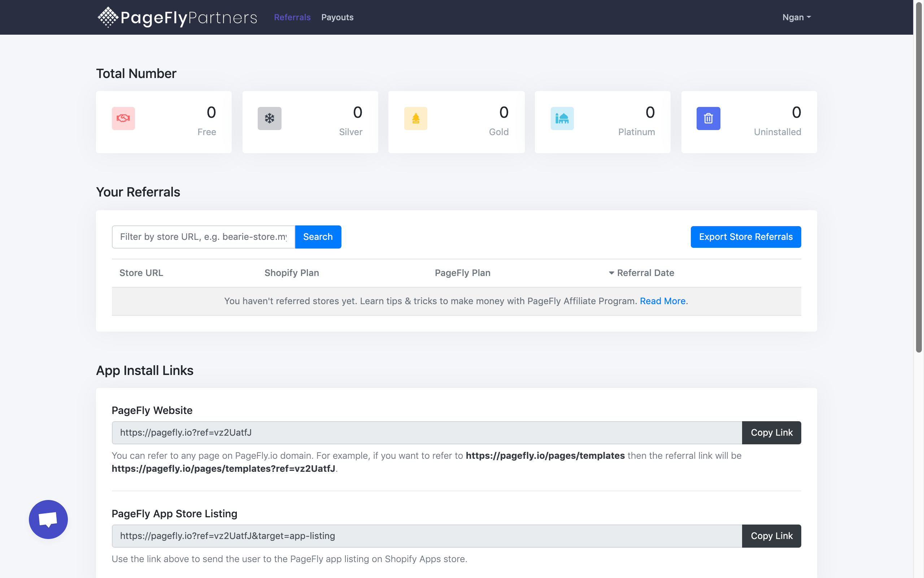Click bold https://pagefly.io/pages/templates example text

(x=545, y=456)
